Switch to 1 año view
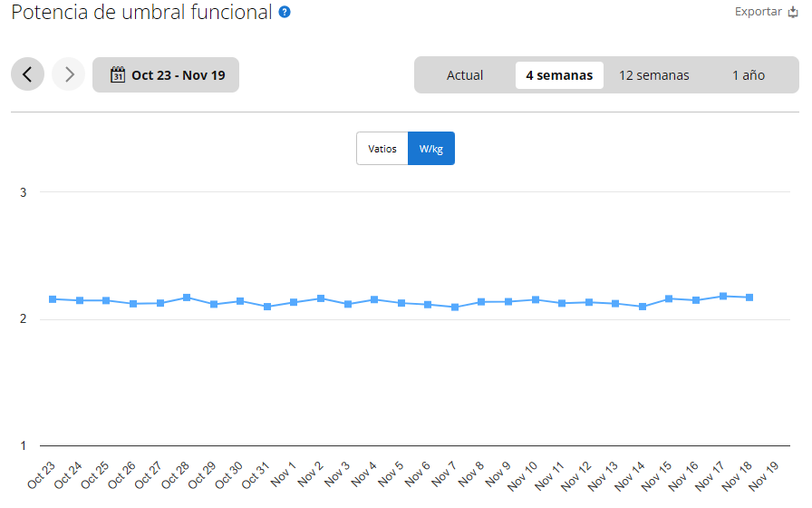812x508 pixels. tap(748, 75)
